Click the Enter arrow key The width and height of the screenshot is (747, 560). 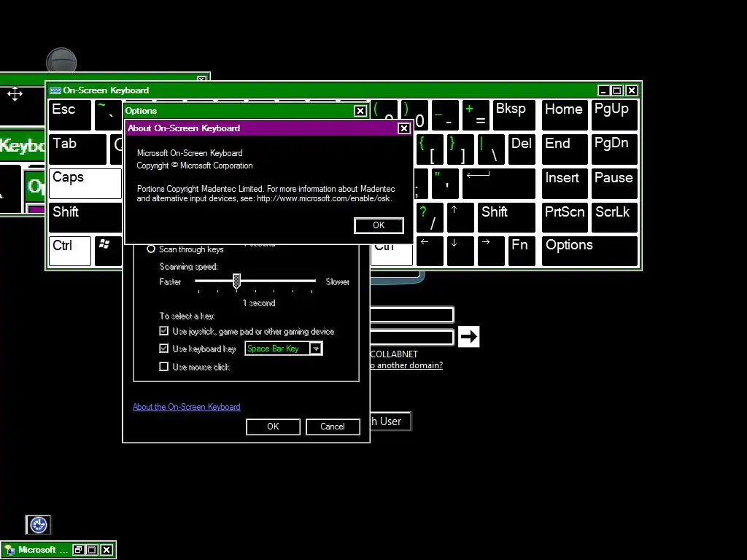click(499, 183)
